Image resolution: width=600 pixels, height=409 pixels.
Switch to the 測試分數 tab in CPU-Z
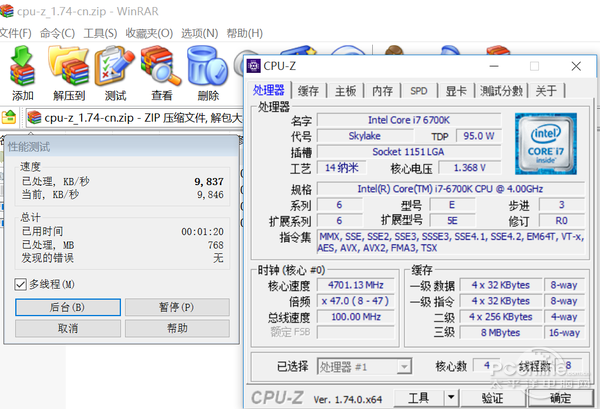501,91
